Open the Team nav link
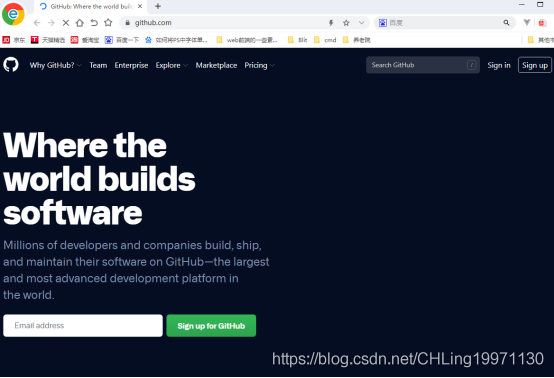Image resolution: width=554 pixels, height=378 pixels. tap(98, 65)
